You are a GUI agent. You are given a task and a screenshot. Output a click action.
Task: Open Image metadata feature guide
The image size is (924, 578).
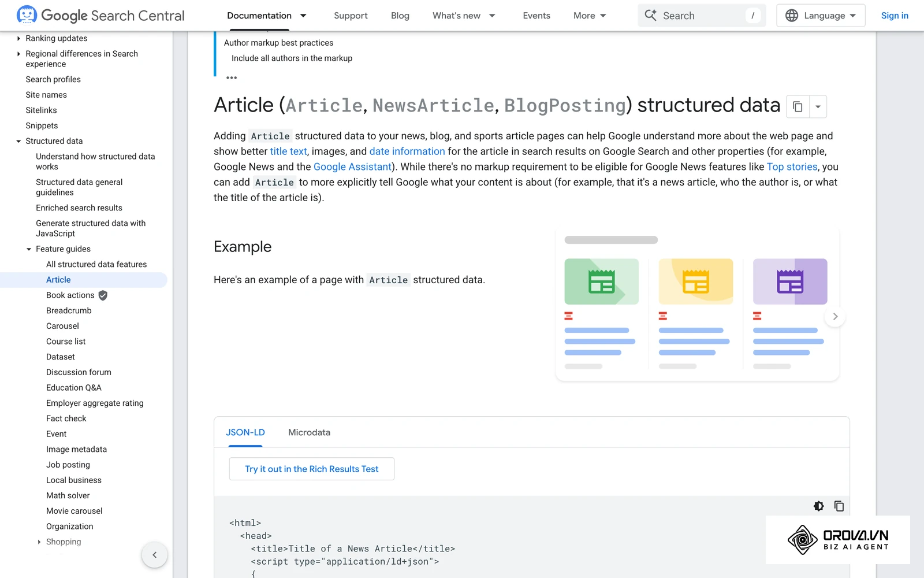coord(76,450)
